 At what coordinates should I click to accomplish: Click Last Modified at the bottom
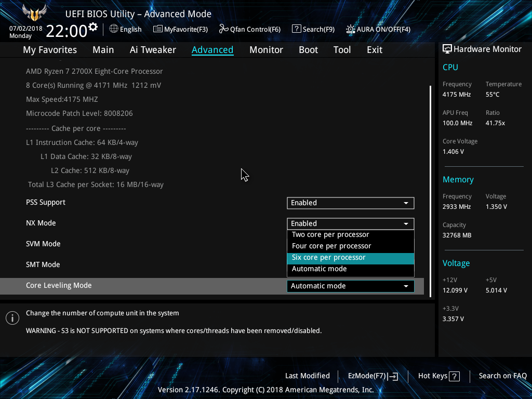tap(308, 376)
